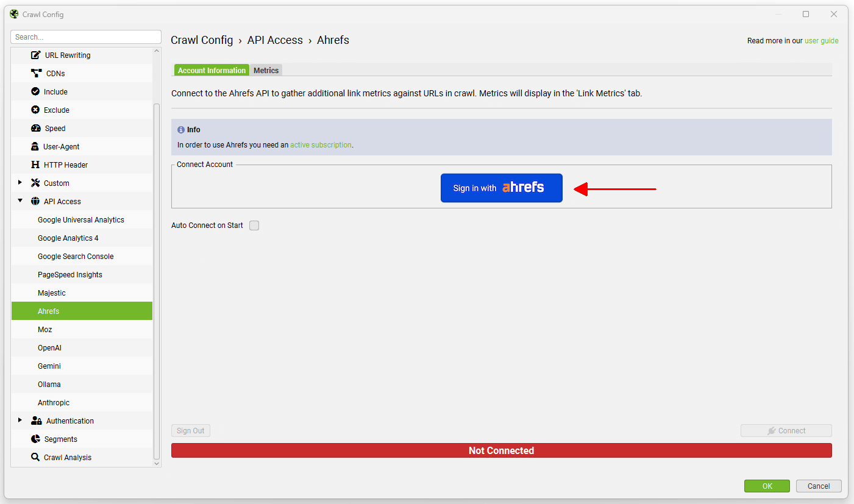Focus the sidebar Search field
The height and width of the screenshot is (504, 854).
tap(86, 37)
